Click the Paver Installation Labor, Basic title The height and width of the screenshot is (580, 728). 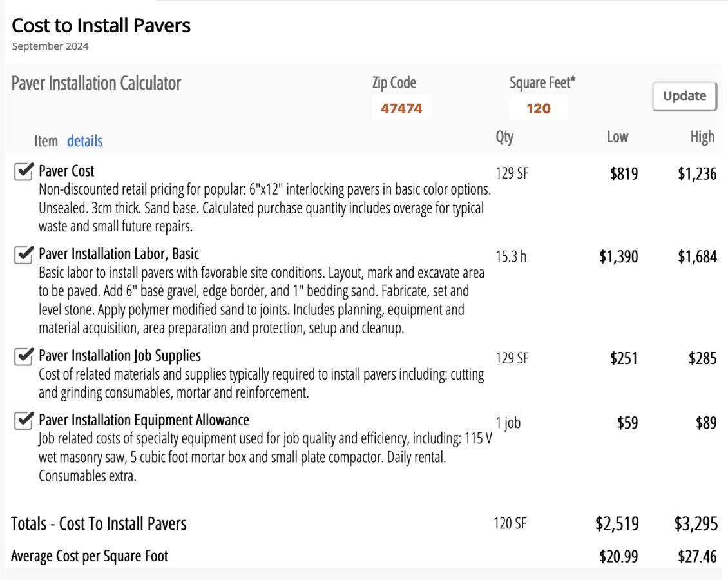click(119, 254)
